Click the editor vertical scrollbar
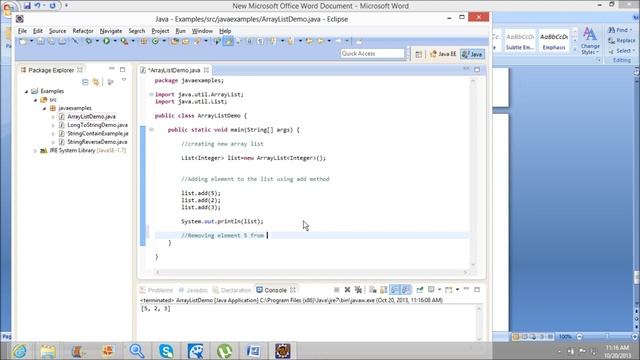This screenshot has height=360, width=640. [473, 172]
